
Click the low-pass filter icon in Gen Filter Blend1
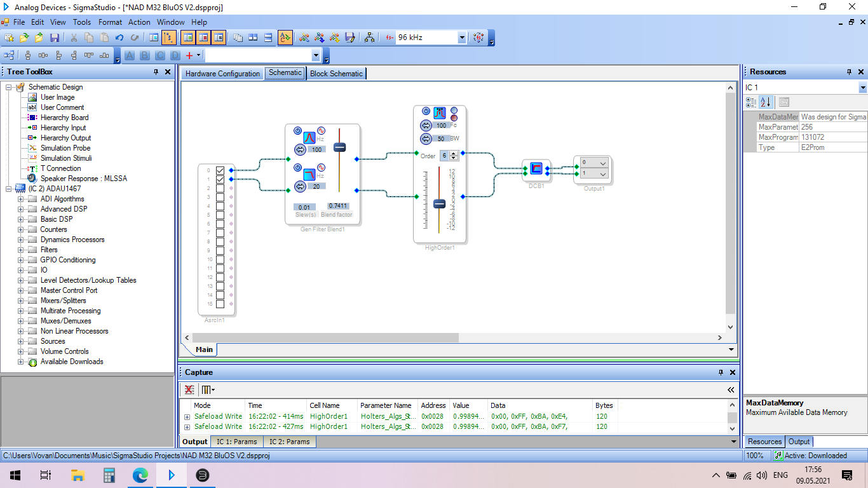(308, 173)
